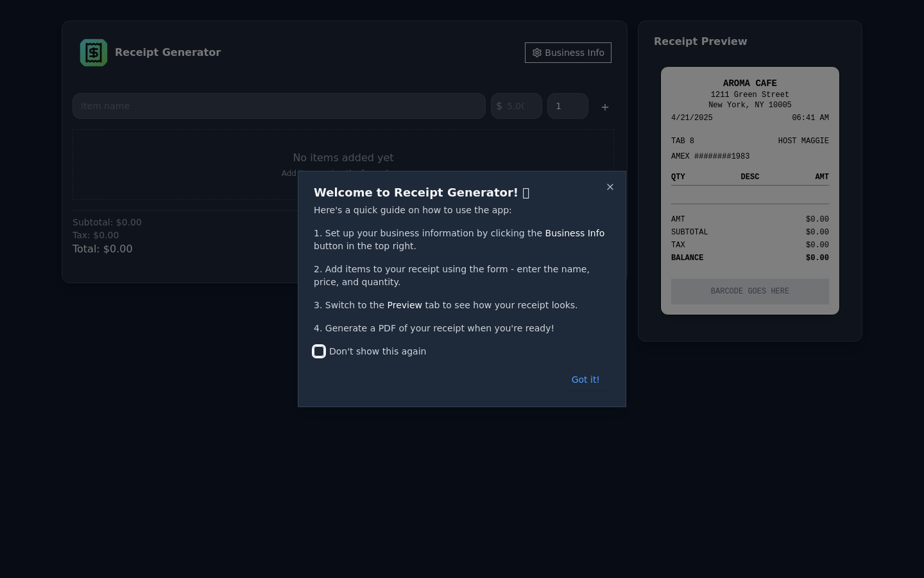Click the quantity field showing 1
Viewport: 924px width, 578px height.
coord(568,106)
